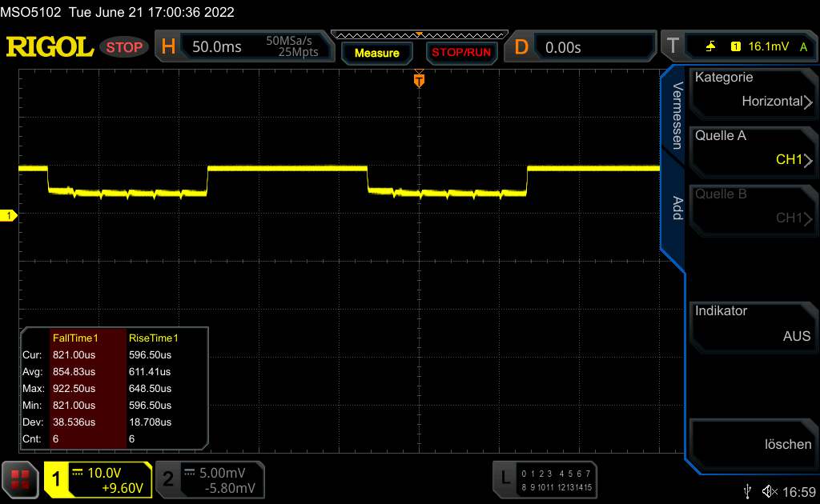
Task: Click the USB device status icon
Action: click(747, 490)
